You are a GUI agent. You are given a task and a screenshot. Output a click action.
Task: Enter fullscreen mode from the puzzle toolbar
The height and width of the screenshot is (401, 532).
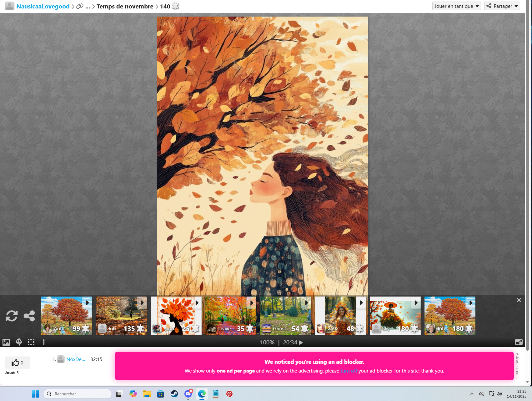[x=519, y=342]
